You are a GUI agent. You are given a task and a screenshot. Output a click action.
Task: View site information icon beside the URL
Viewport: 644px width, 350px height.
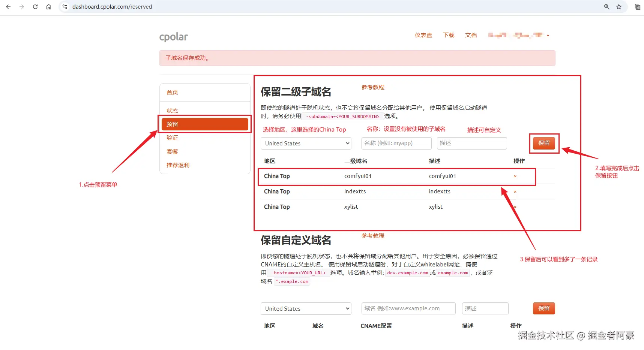[x=65, y=7]
